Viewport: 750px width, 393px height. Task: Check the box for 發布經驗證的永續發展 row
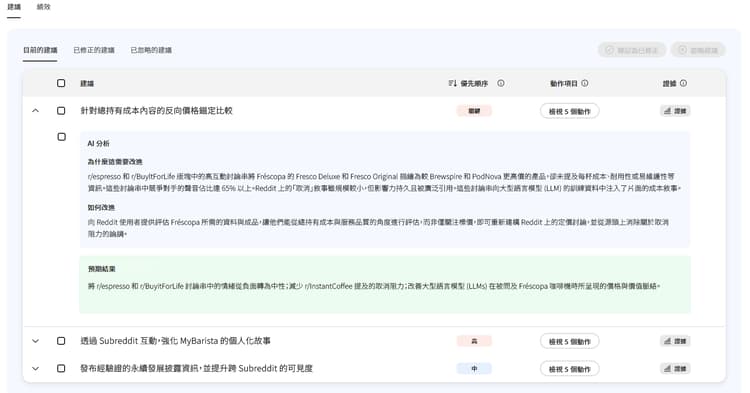click(x=61, y=369)
